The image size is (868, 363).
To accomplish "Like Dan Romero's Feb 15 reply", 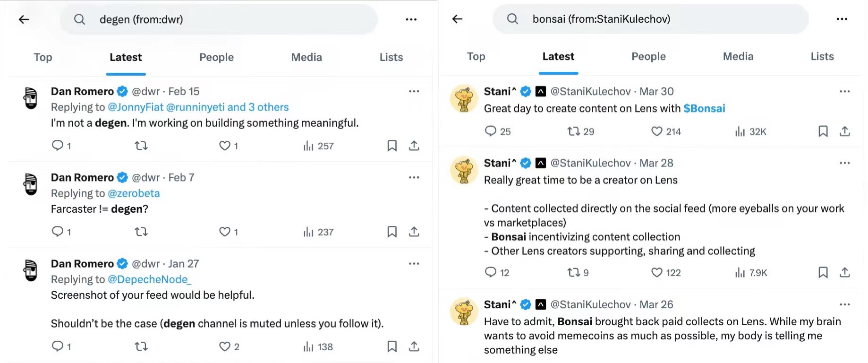I will click(x=225, y=146).
